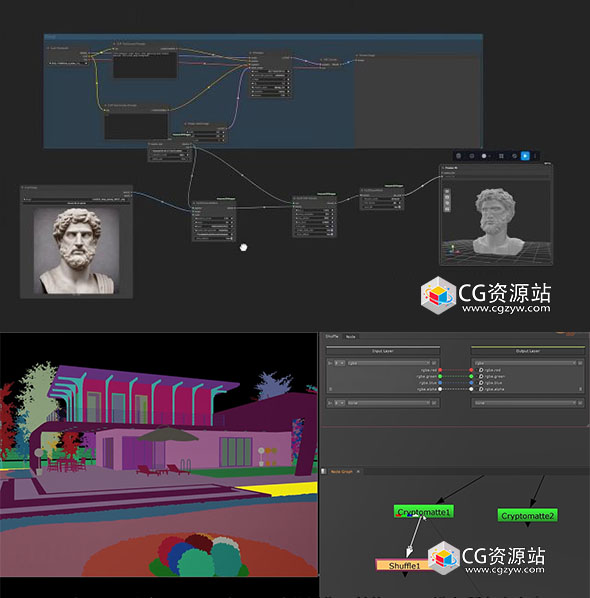Click the button right of the output none dropdown
This screenshot has height=598, width=590.
click(580, 403)
